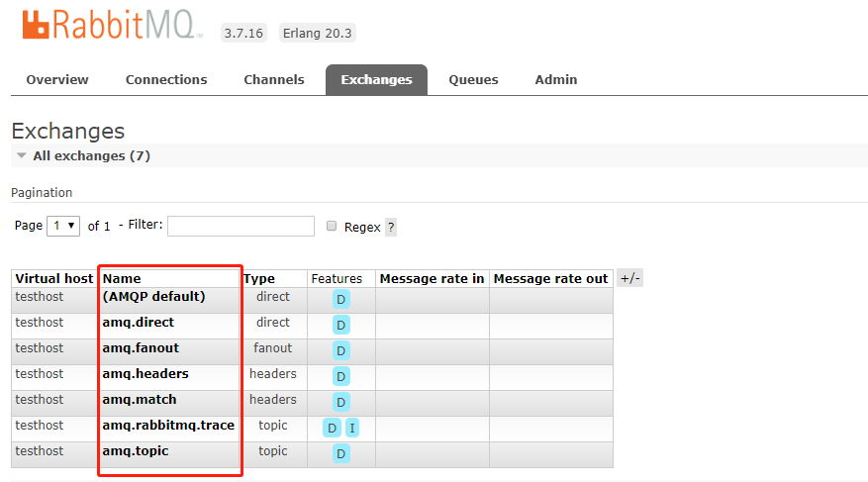Click the topic type cell for amq.rabbitmq.trace
The height and width of the screenshot is (482, 868).
coord(273,425)
